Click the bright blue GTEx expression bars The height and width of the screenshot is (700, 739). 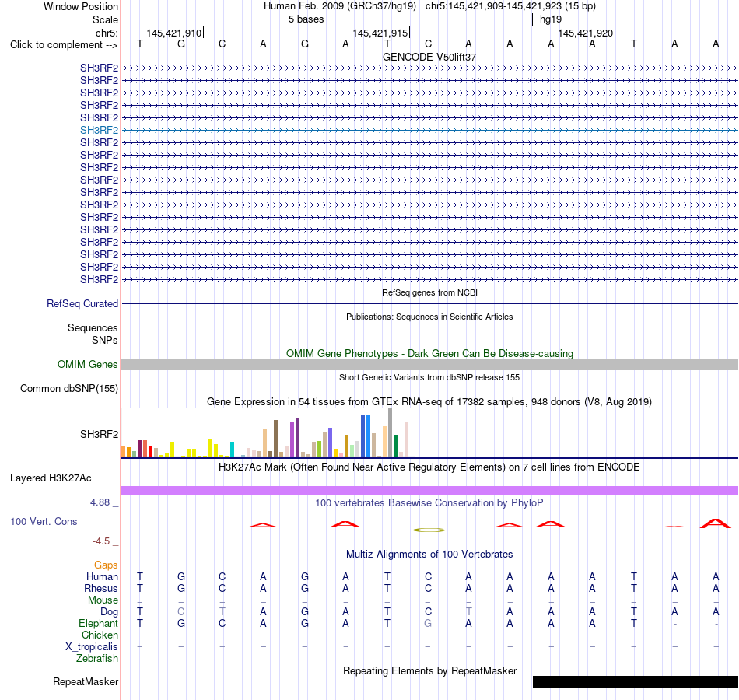pos(366,436)
